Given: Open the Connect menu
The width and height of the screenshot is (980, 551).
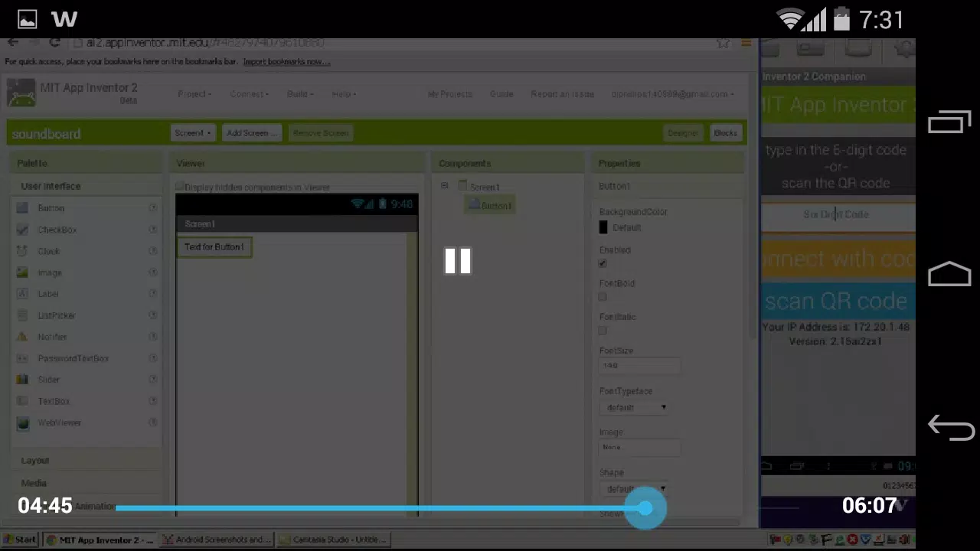Looking at the screenshot, I should click(x=249, y=94).
